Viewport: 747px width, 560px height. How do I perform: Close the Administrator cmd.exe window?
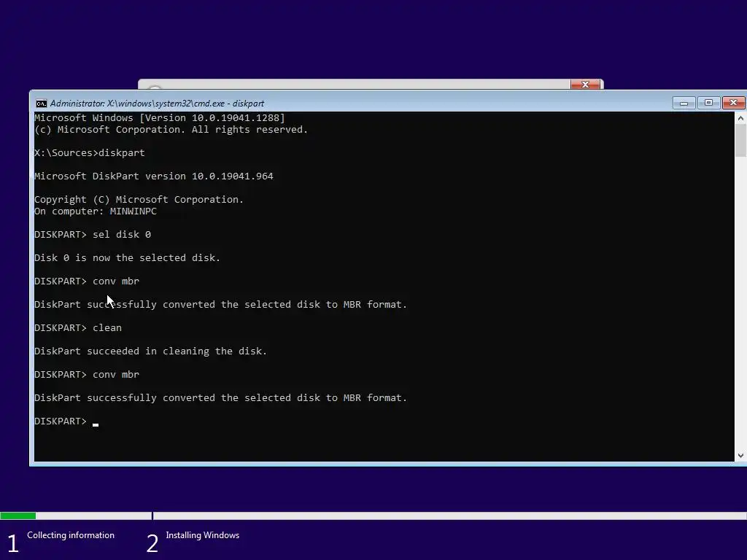click(x=733, y=103)
